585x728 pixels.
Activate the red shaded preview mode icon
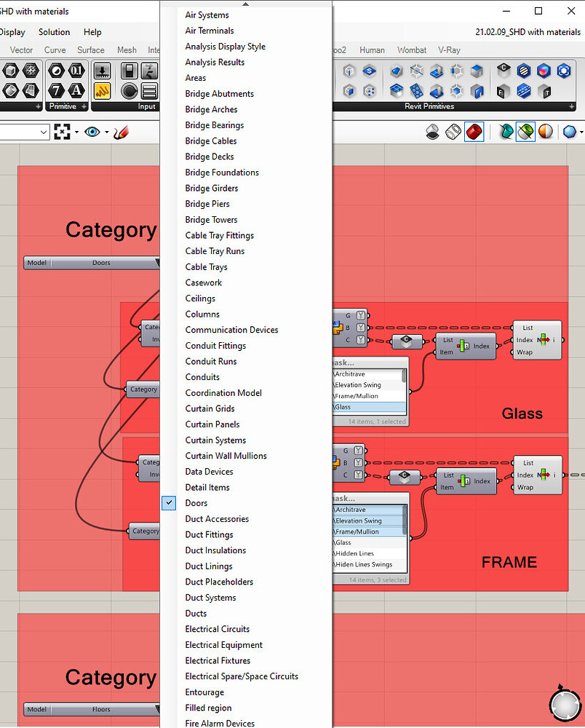click(x=475, y=132)
